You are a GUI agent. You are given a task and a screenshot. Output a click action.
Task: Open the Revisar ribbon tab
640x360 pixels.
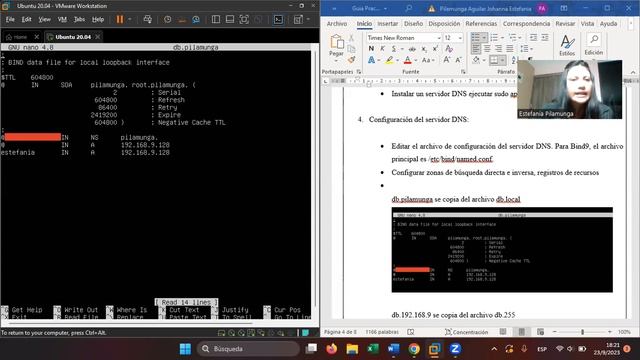click(x=565, y=24)
